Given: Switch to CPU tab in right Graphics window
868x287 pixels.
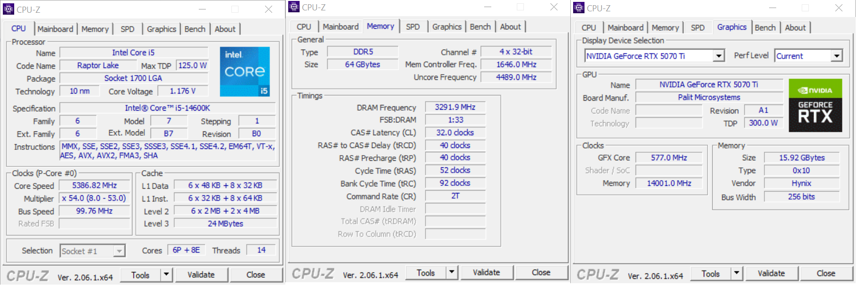Looking at the screenshot, I should click(589, 27).
